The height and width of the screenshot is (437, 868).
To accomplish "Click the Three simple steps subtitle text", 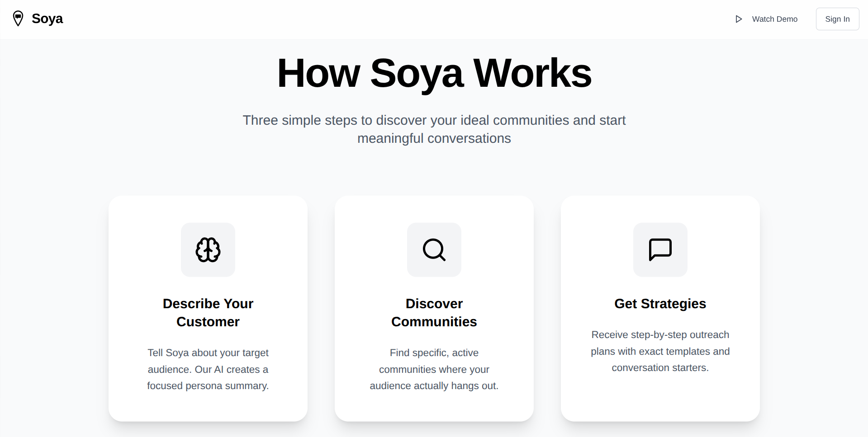I will pyautogui.click(x=434, y=129).
